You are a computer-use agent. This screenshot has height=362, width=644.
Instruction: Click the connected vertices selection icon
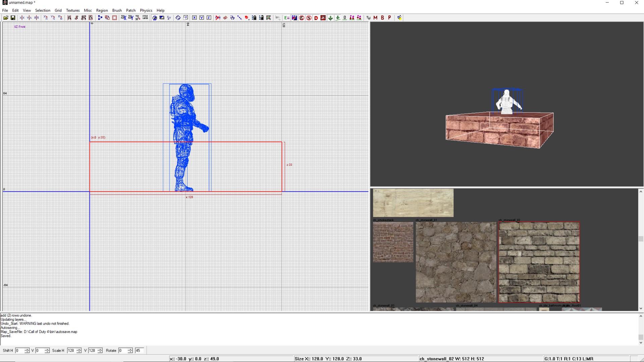pyautogui.click(x=100, y=18)
